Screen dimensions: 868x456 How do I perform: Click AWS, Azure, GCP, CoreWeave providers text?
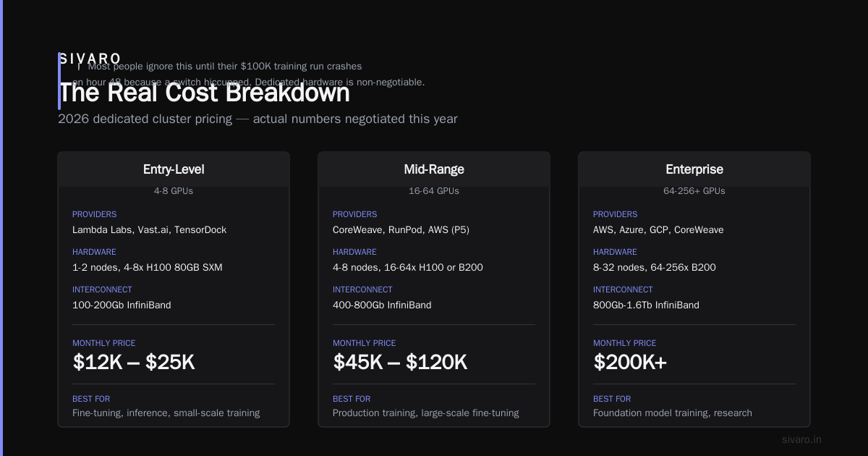tap(658, 229)
